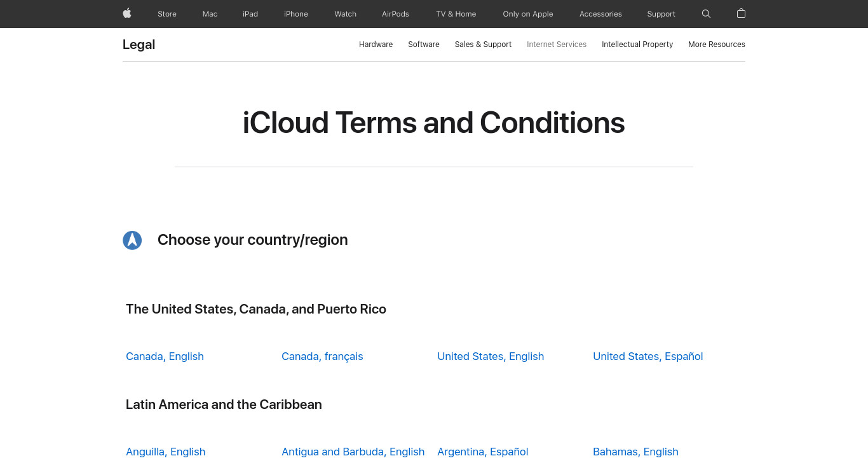The height and width of the screenshot is (463, 868).
Task: Open Sales & Support tab
Action: (x=483, y=45)
